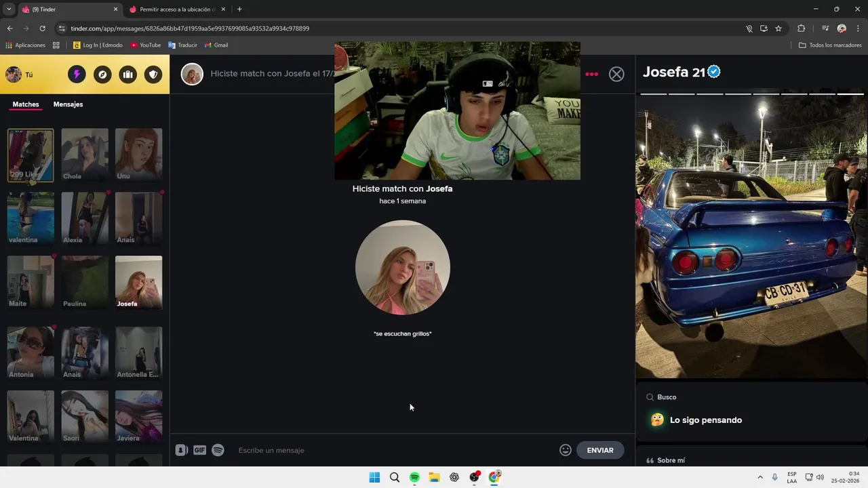The width and height of the screenshot is (868, 488).
Task: Close the conversation with X button
Action: click(x=616, y=74)
